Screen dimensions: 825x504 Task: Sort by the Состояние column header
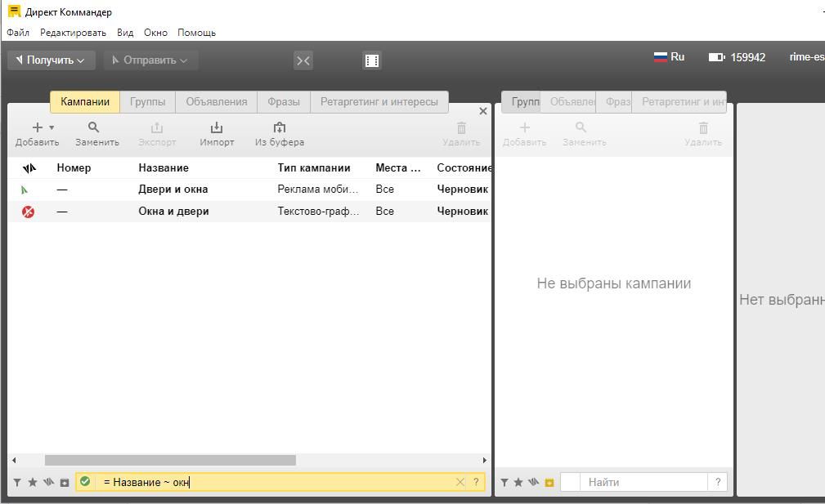point(464,168)
